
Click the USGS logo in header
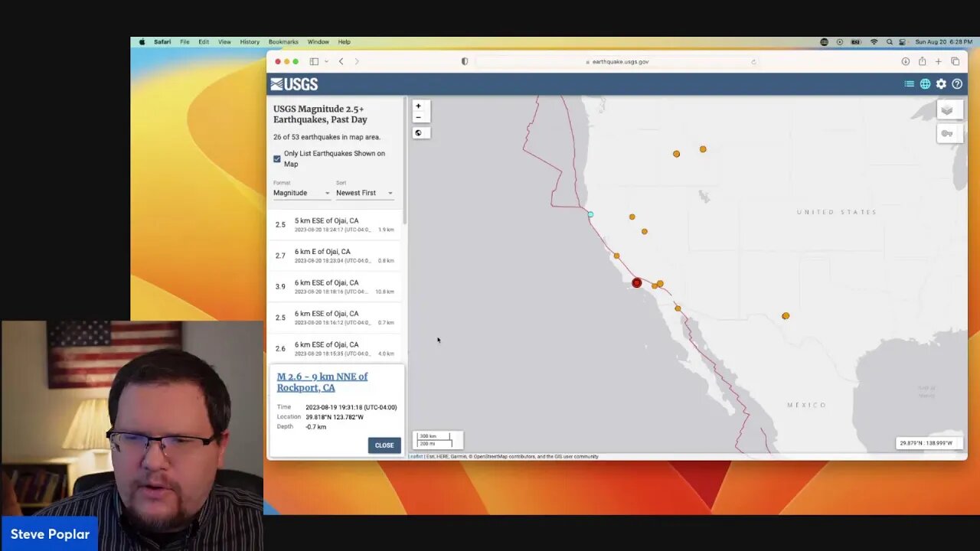point(294,84)
